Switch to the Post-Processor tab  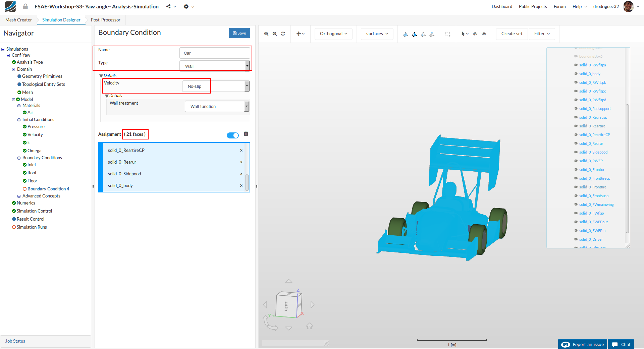[x=106, y=20]
